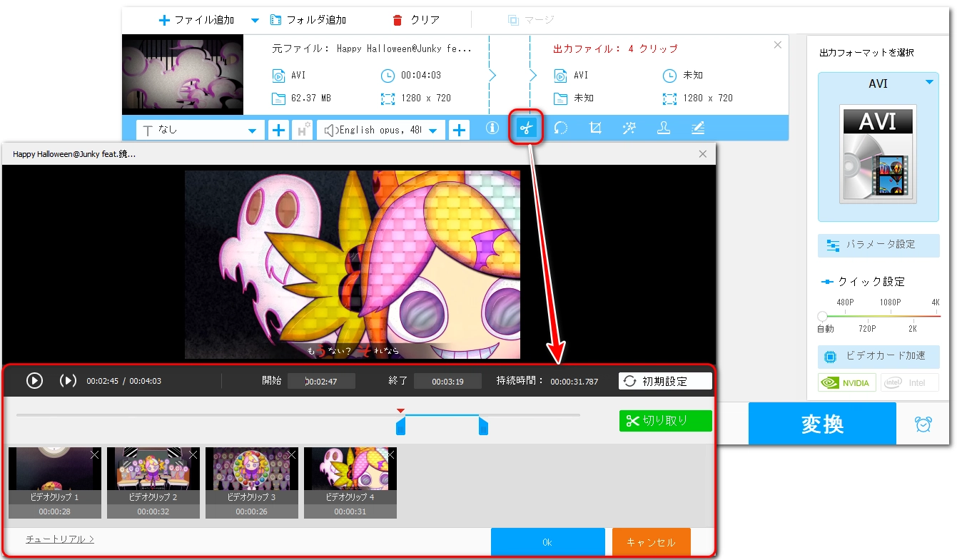Play the video preview

pos(34,380)
